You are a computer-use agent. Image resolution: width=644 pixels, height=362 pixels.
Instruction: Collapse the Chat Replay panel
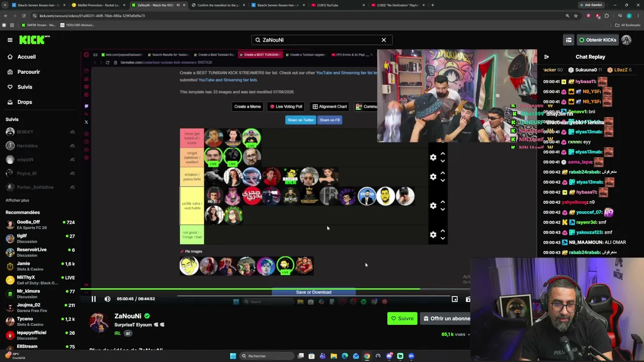(546, 57)
